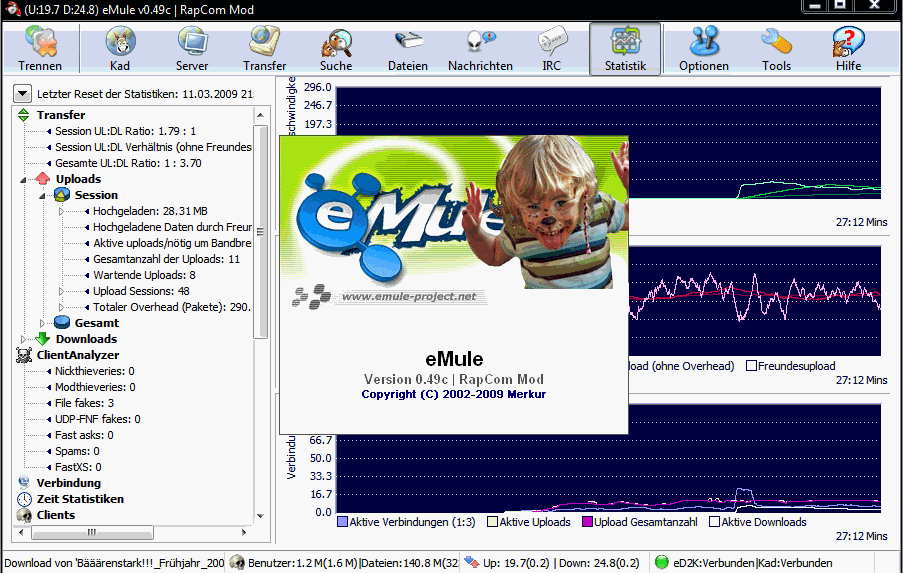Click the Verbindung tree icon

tap(24, 483)
